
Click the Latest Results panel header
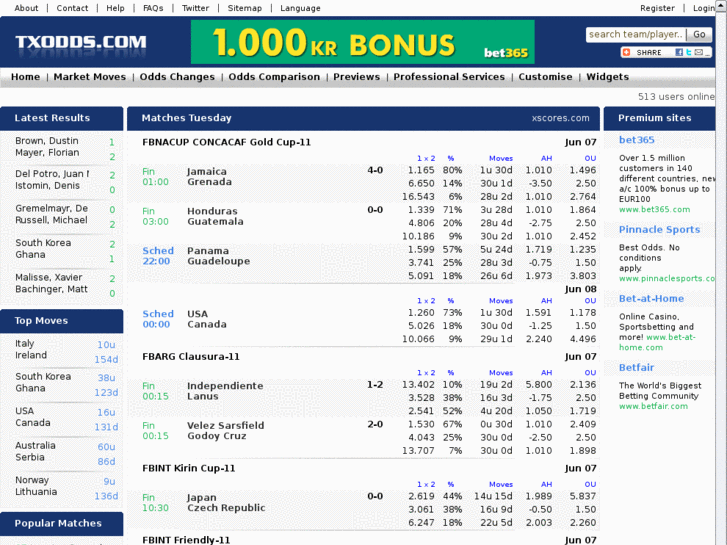coord(62,118)
